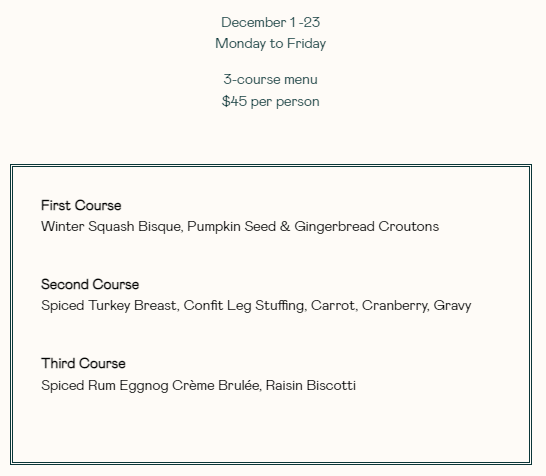Image resolution: width=546 pixels, height=476 pixels.
Task: Click the Raisin Biscotti text
Action: pyautogui.click(x=311, y=386)
